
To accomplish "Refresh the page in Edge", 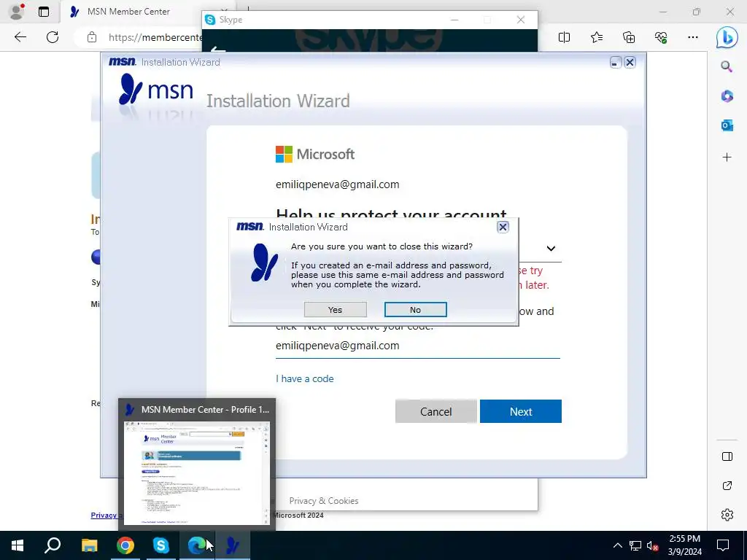I will 53,37.
